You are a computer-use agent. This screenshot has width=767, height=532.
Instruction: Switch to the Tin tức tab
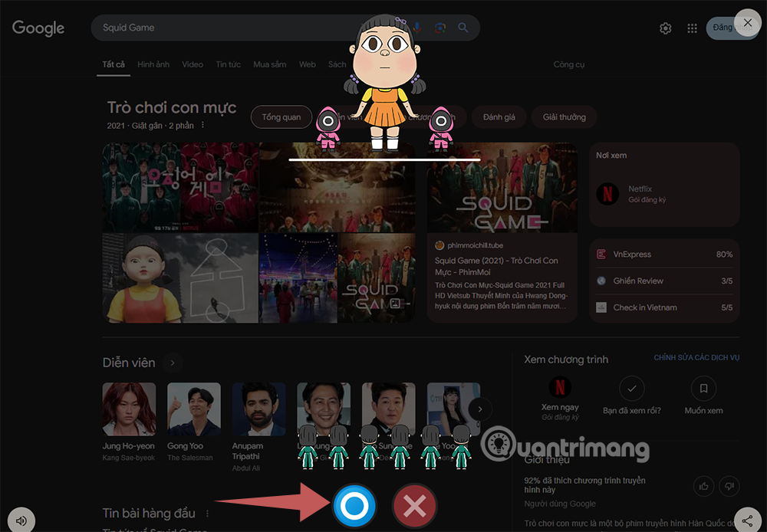(x=228, y=64)
